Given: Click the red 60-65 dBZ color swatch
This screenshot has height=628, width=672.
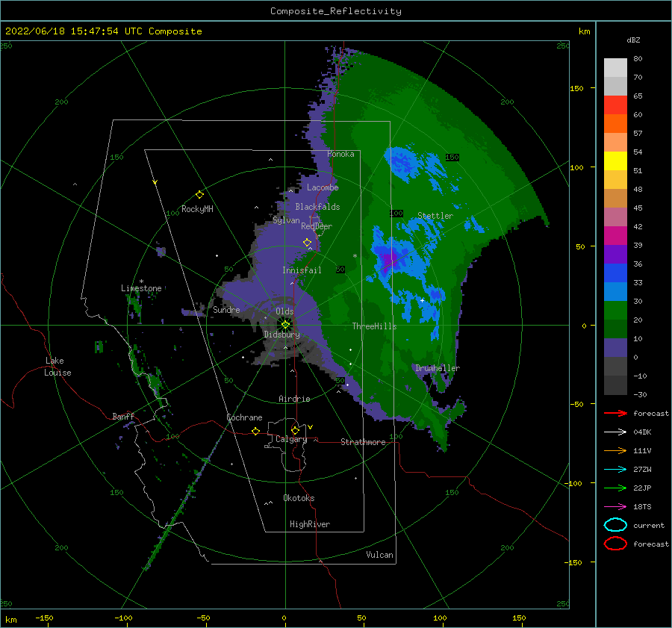Looking at the screenshot, I should [615, 105].
